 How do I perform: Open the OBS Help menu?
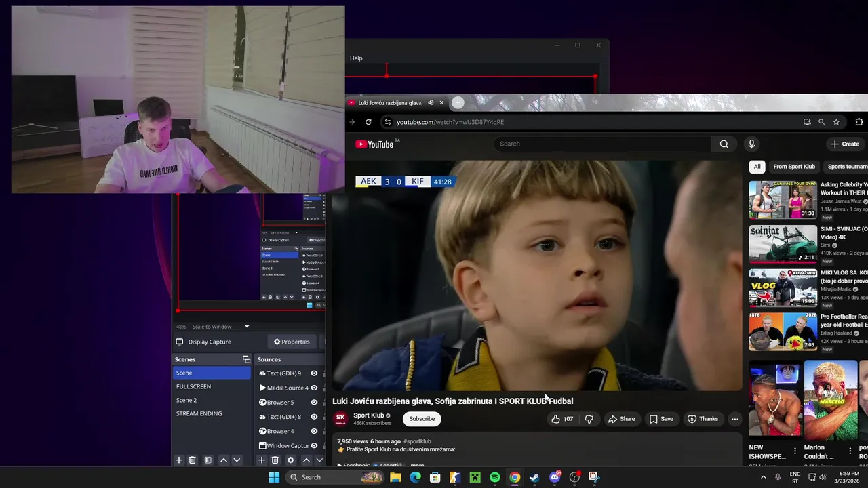[x=356, y=58]
